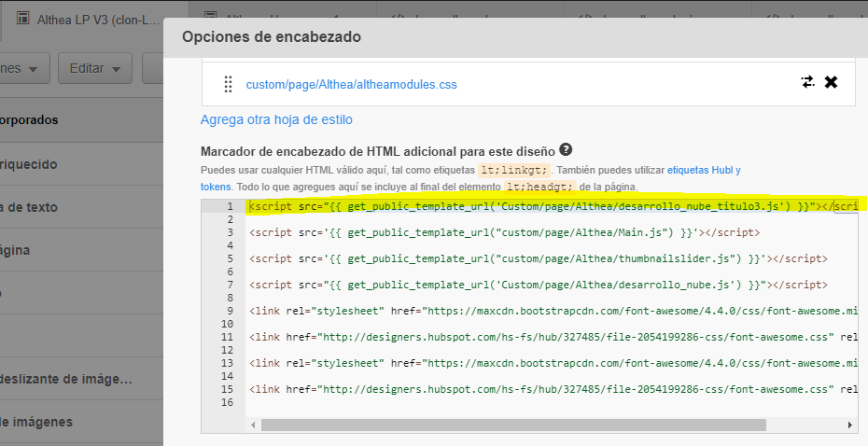The width and height of the screenshot is (868, 446).
Task: Open the Editar dropdown menu
Action: coord(94,68)
